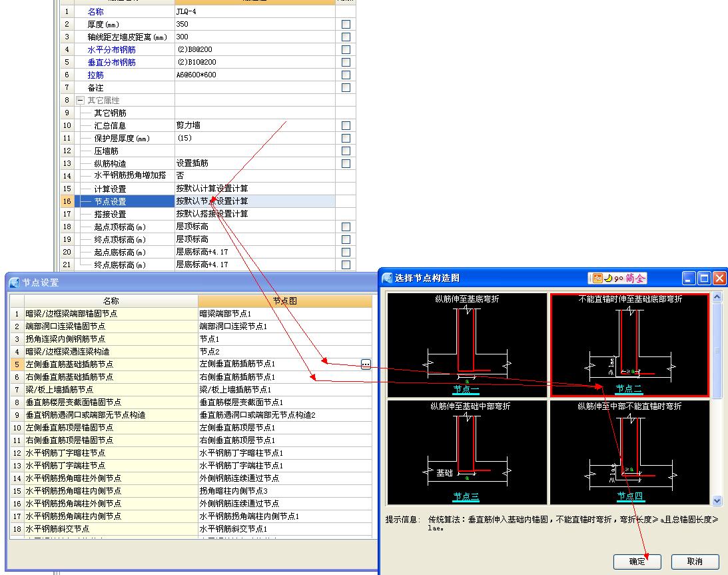
Task: Tick the checkbox for 终点底标高(m) row
Action: 346,265
